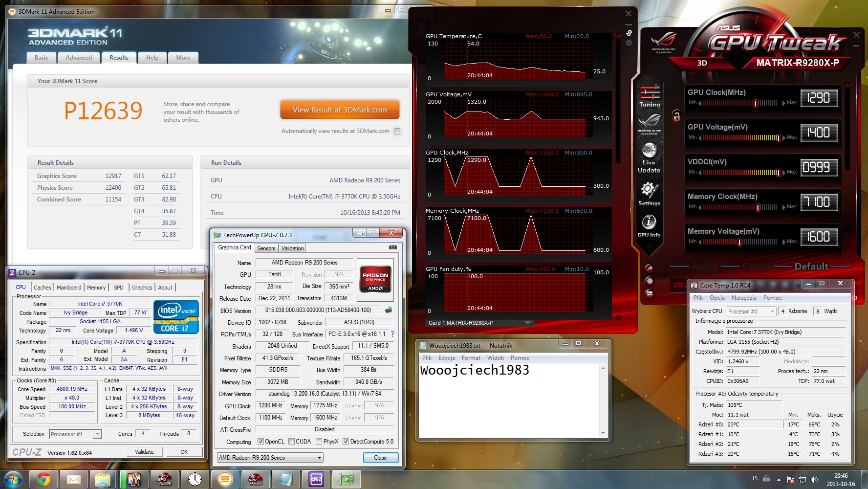Take GPU-Z screenshot with camera icon

392,247
